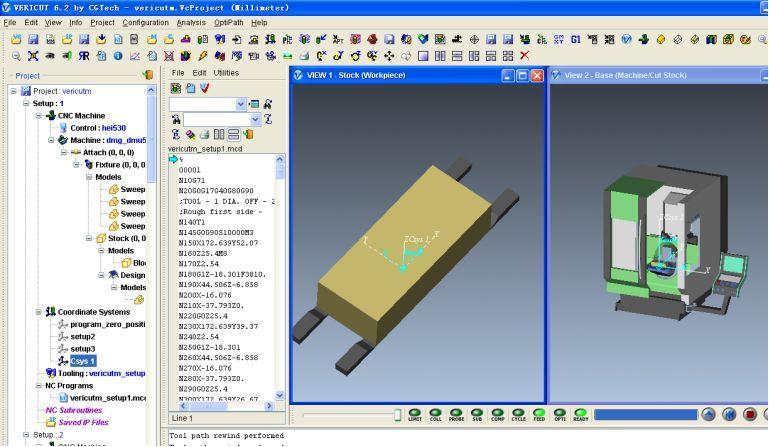
Task: Click the View 2 - Base title bar
Action: click(659, 75)
